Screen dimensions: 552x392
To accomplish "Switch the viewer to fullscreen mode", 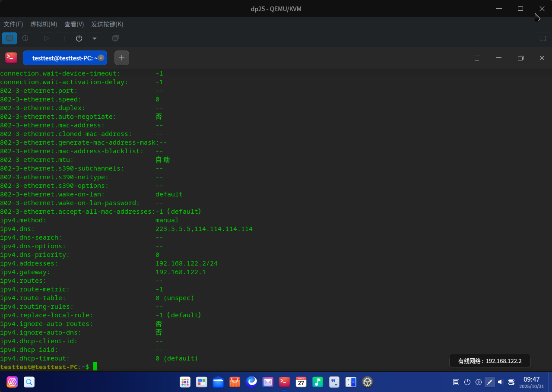I will point(543,38).
